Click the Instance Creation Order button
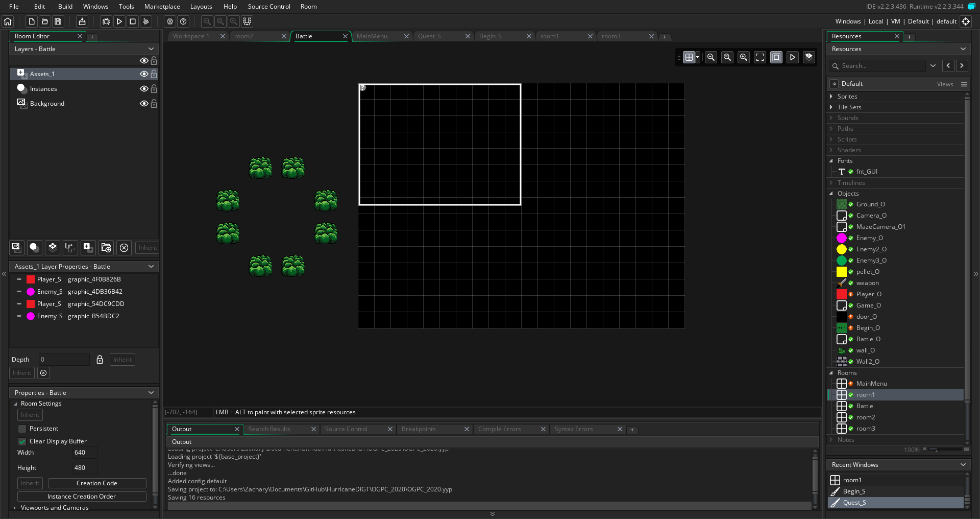The image size is (980, 519). pos(82,497)
